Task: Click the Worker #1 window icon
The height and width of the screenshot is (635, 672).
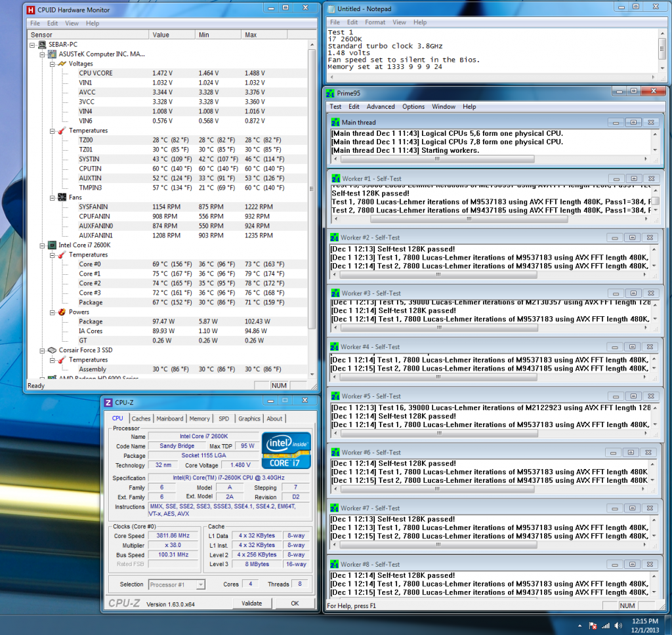Action: coord(335,178)
